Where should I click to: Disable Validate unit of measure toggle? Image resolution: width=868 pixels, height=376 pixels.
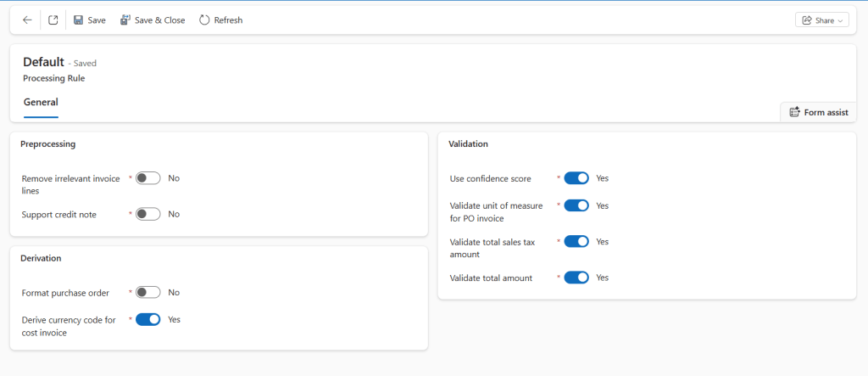point(576,205)
